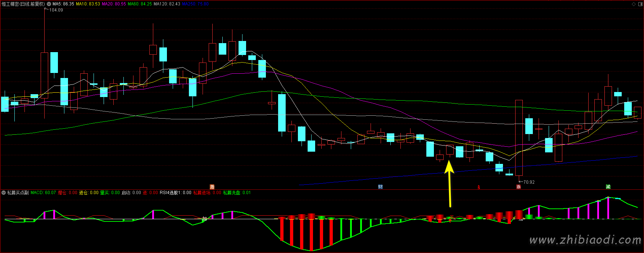Expand the 私募买点副 indicator dropdown arrow
The height and width of the screenshot is (253, 644).
[x=4, y=193]
